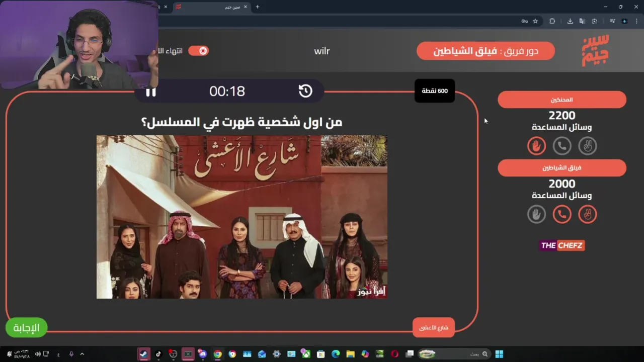Image resolution: width=644 pixels, height=362 pixels.
Task: Open the Chrome three-dot menu
Action: 636,21
